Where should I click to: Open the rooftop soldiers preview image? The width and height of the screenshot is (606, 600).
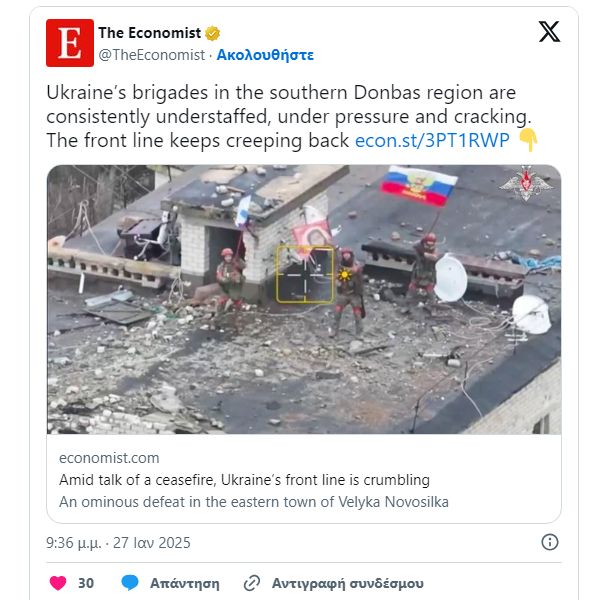point(304,299)
